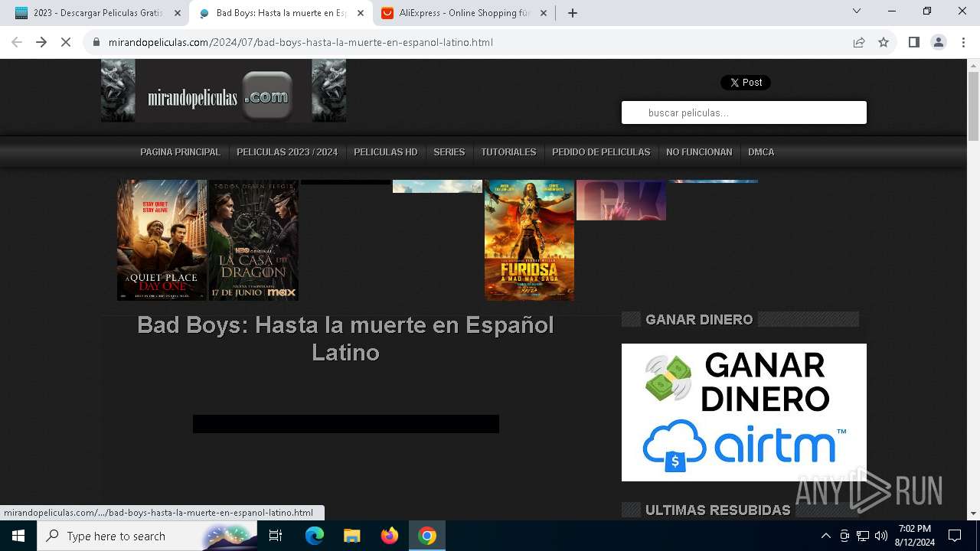Click the mirandopeliculas.com site logo
The image size is (980, 551).
point(224,91)
